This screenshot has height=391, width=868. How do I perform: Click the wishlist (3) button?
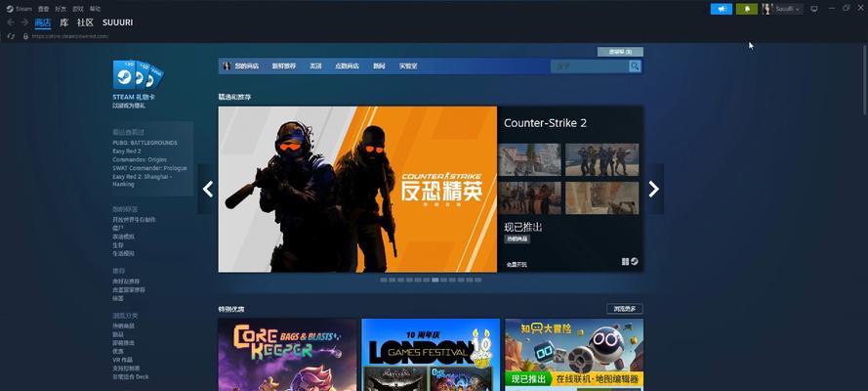[x=620, y=52]
